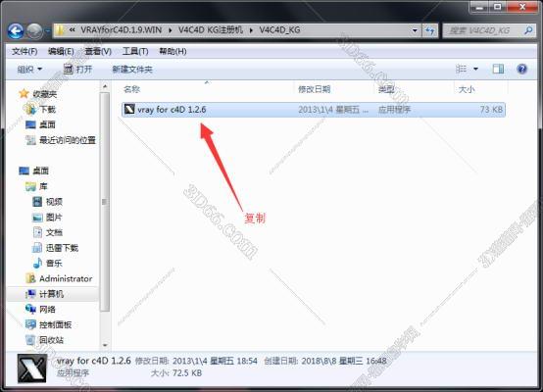The width and height of the screenshot is (543, 392).
Task: Click the 收藏夹 label in the navigation pane
Action: (45, 93)
